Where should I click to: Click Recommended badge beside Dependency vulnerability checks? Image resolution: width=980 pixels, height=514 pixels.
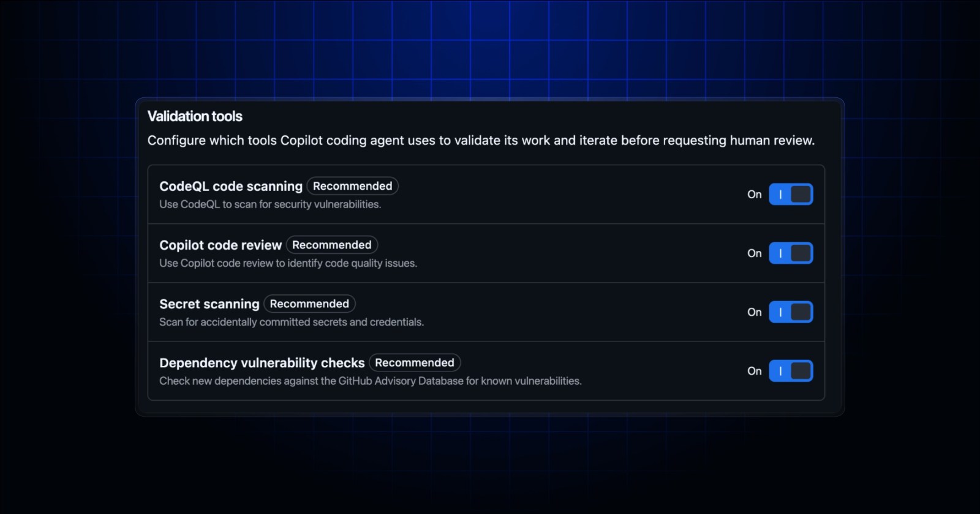[x=415, y=362]
